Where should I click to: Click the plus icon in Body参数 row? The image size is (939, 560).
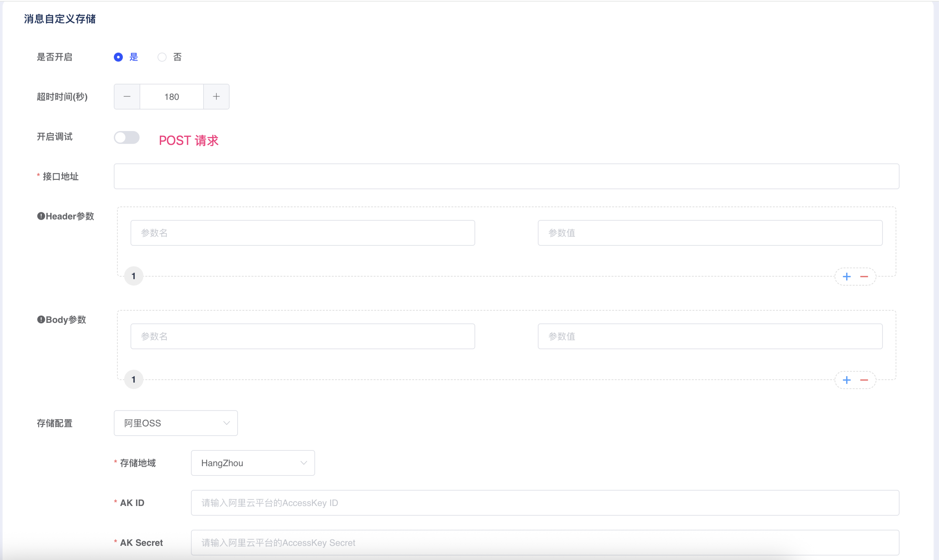click(846, 380)
